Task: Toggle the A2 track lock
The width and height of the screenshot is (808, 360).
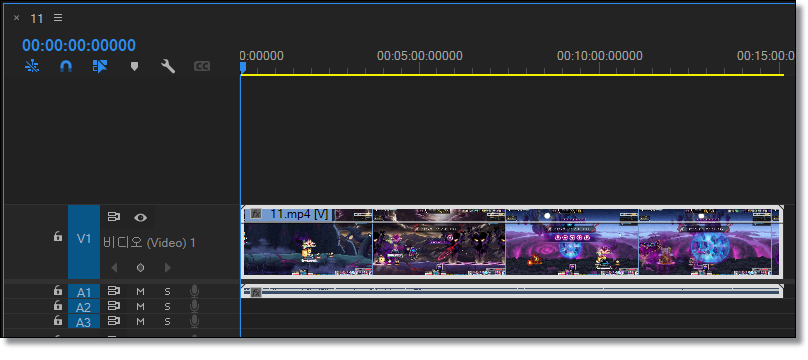Action: (58, 305)
